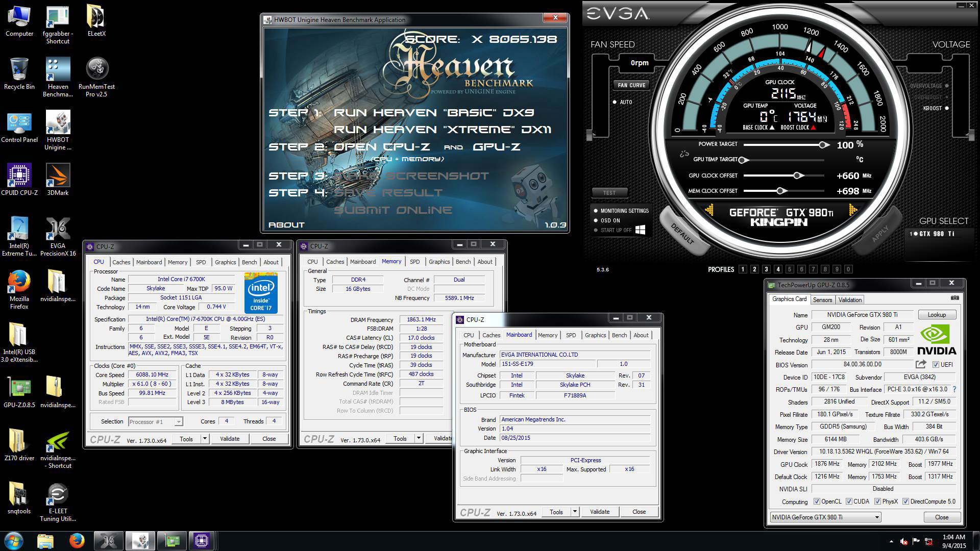
Task: Click the Windows logo startup icon in PrecisionX
Action: (640, 230)
